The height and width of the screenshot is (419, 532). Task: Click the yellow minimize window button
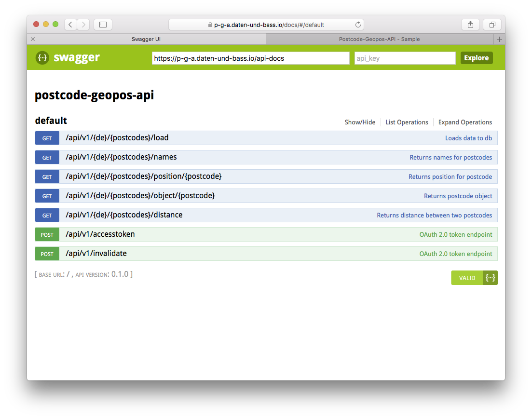coord(46,24)
